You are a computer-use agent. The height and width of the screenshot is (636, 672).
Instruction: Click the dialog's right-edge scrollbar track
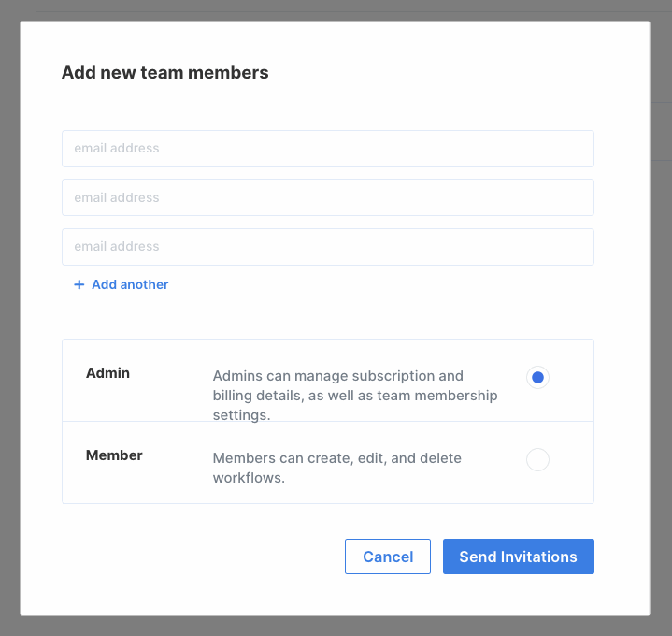643,317
